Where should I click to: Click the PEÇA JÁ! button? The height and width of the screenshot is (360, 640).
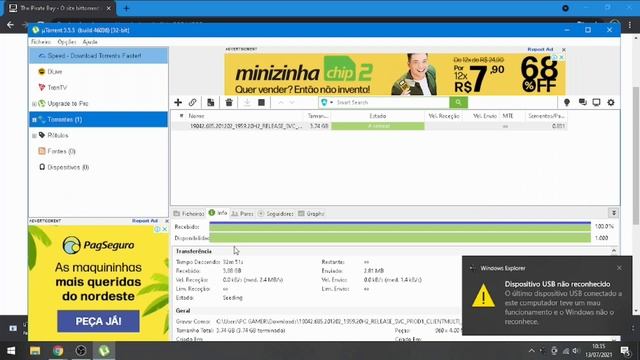point(98,321)
